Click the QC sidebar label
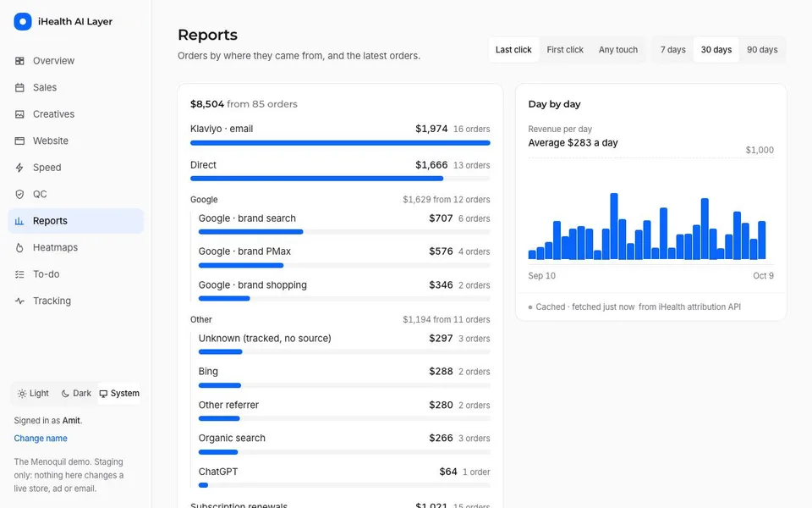The width and height of the screenshot is (812, 508). (x=40, y=195)
